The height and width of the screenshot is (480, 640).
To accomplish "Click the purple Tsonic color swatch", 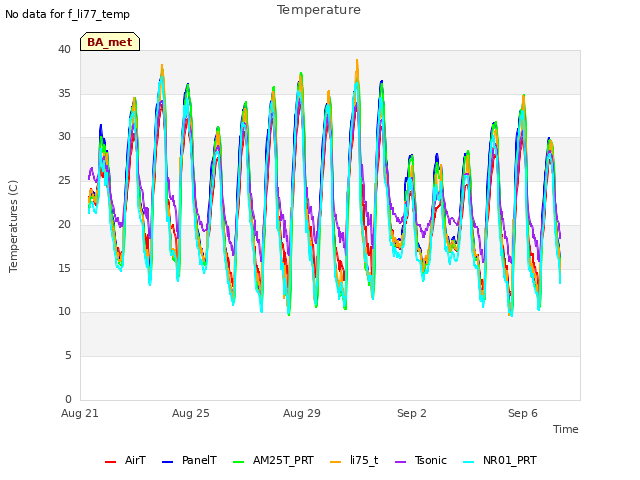I will click(401, 462).
